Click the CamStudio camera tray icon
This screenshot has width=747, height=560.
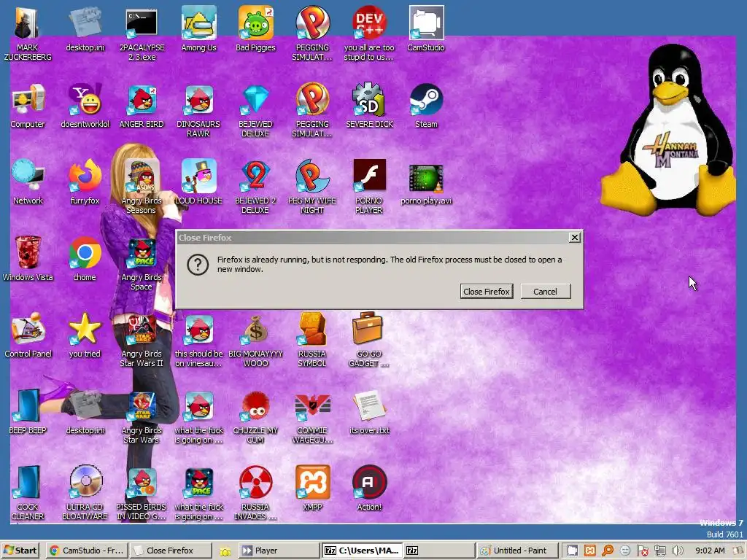coord(572,551)
